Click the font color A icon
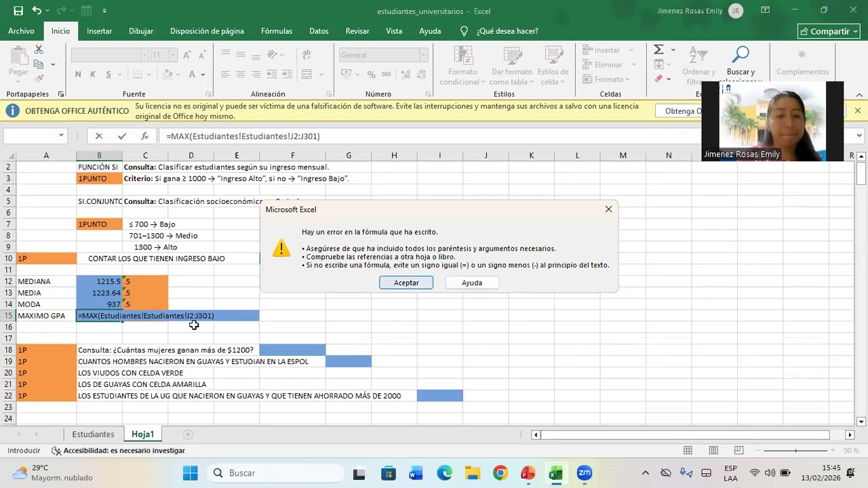 pos(193,75)
